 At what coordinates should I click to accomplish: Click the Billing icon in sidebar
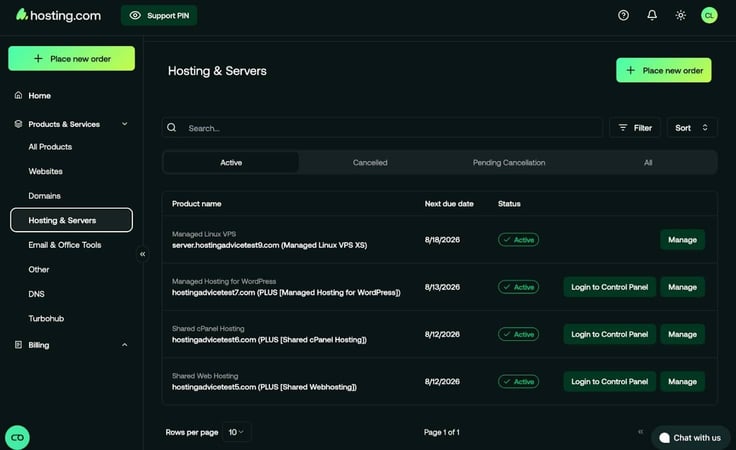tap(18, 345)
